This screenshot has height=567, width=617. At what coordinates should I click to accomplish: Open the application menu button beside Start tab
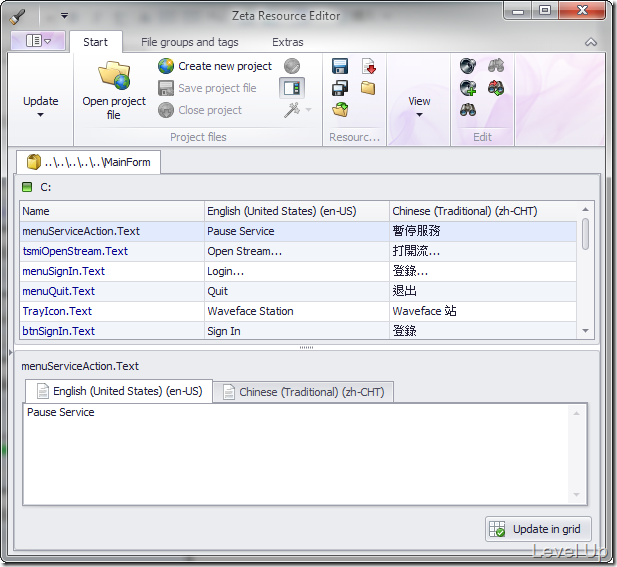coord(38,41)
